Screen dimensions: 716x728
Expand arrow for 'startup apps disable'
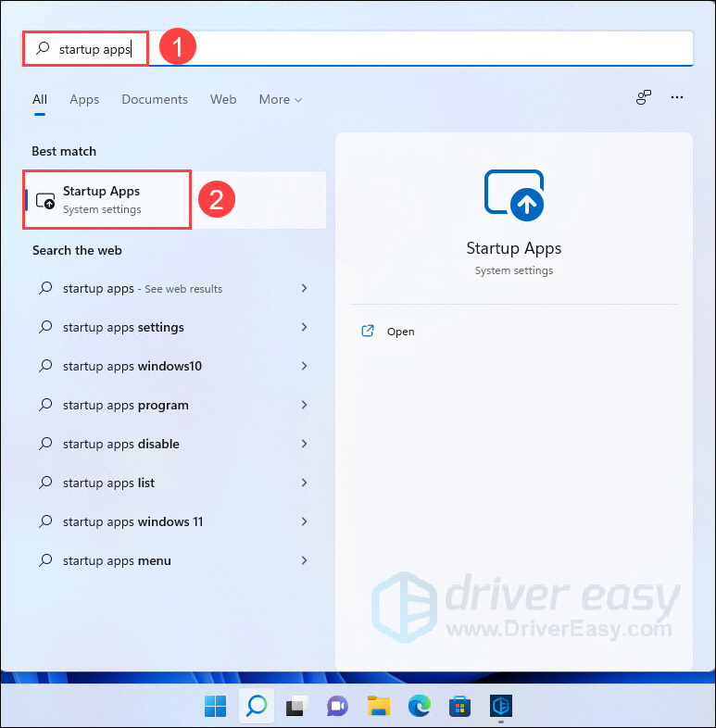tap(304, 444)
